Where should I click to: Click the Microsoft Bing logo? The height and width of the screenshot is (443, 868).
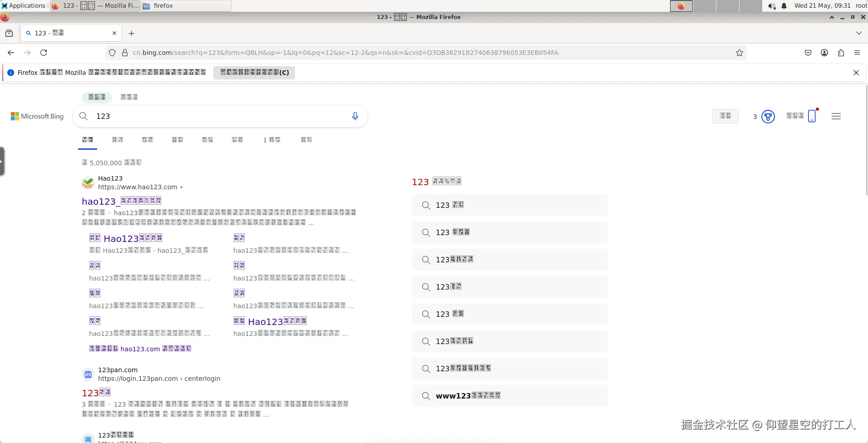click(37, 116)
